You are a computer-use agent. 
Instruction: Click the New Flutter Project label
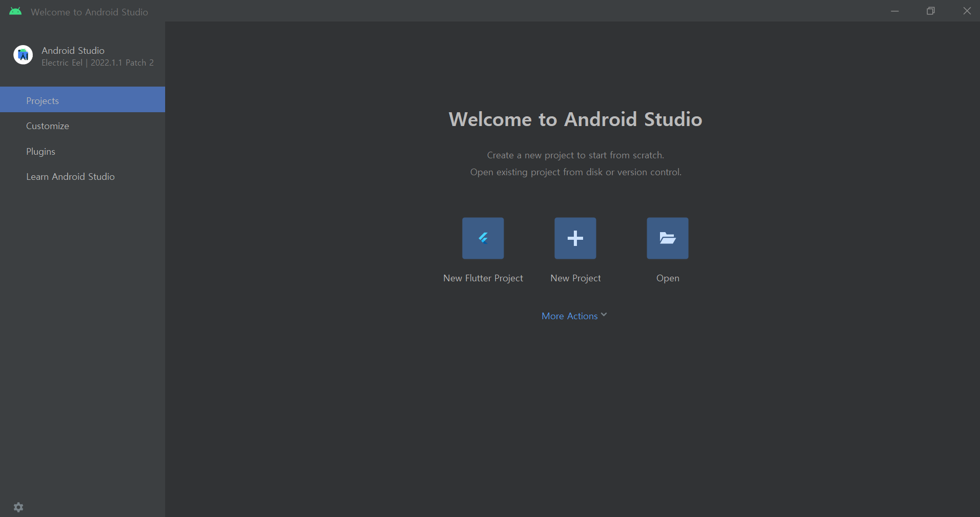tap(483, 278)
